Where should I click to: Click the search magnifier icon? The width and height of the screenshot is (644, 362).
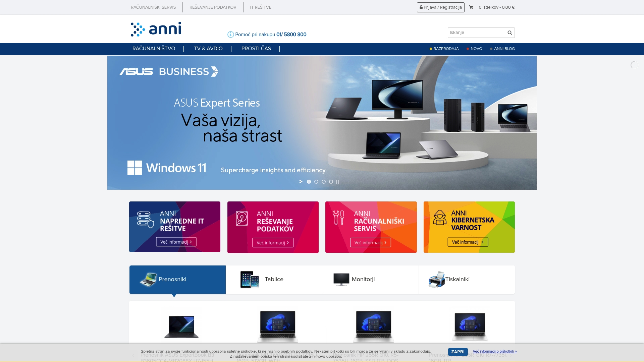[509, 33]
